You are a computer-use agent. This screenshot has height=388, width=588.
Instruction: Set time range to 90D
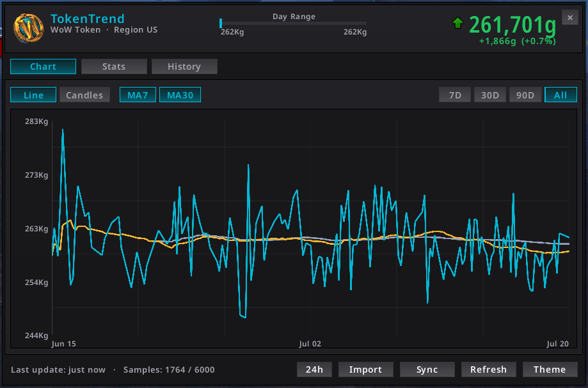(525, 95)
